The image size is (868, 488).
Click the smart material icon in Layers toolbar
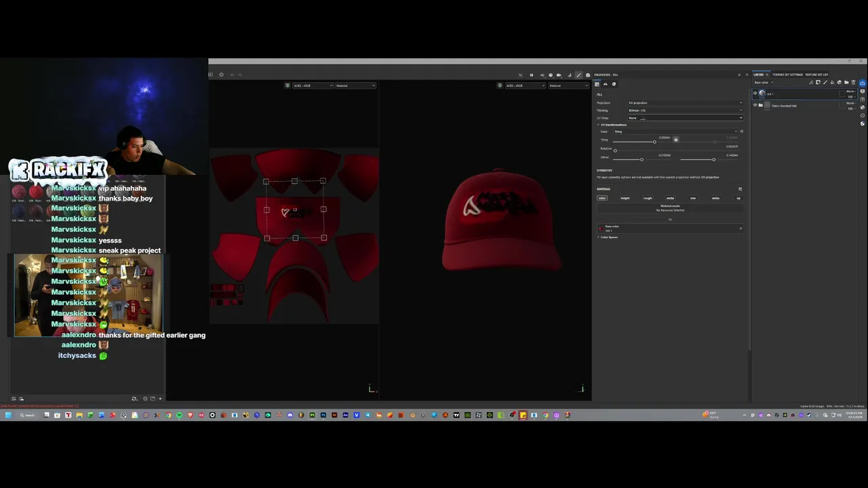(x=839, y=83)
